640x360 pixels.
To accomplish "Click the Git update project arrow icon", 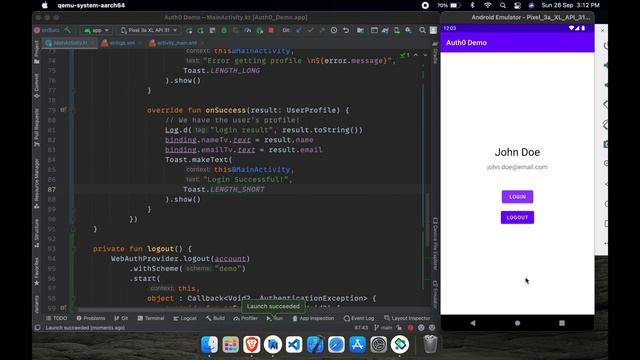I will click(298, 30).
